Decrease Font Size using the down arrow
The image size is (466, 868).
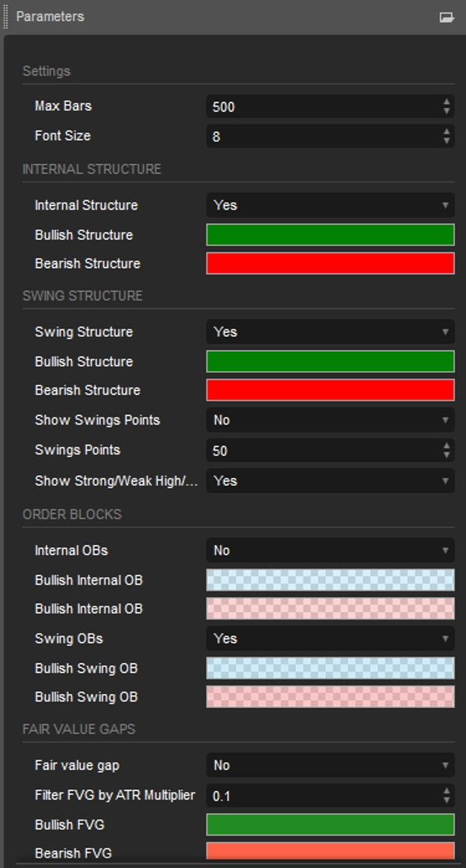click(x=447, y=141)
